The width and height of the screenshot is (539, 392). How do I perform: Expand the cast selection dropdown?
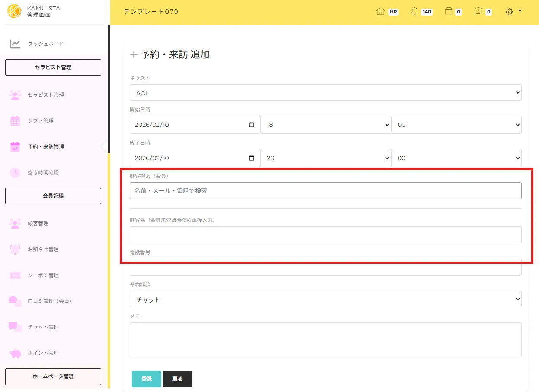(x=325, y=93)
